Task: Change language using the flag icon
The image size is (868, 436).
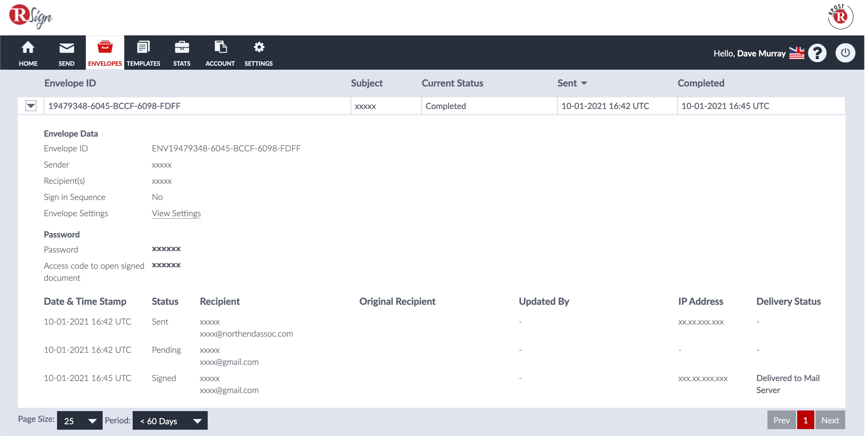Action: 797,53
